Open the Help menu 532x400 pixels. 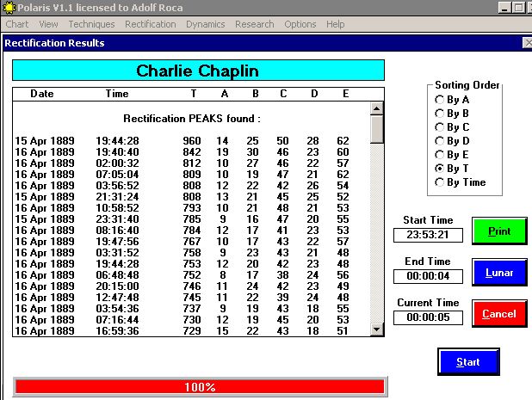click(335, 24)
